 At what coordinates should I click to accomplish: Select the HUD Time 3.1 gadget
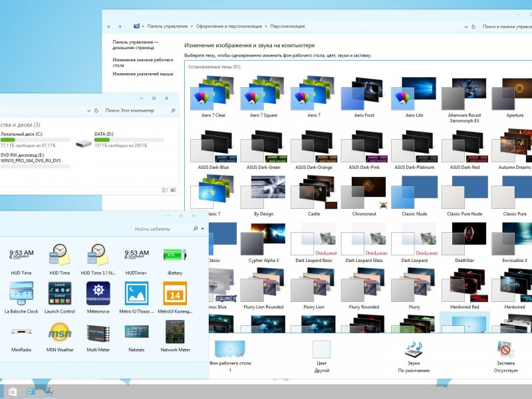click(98, 259)
